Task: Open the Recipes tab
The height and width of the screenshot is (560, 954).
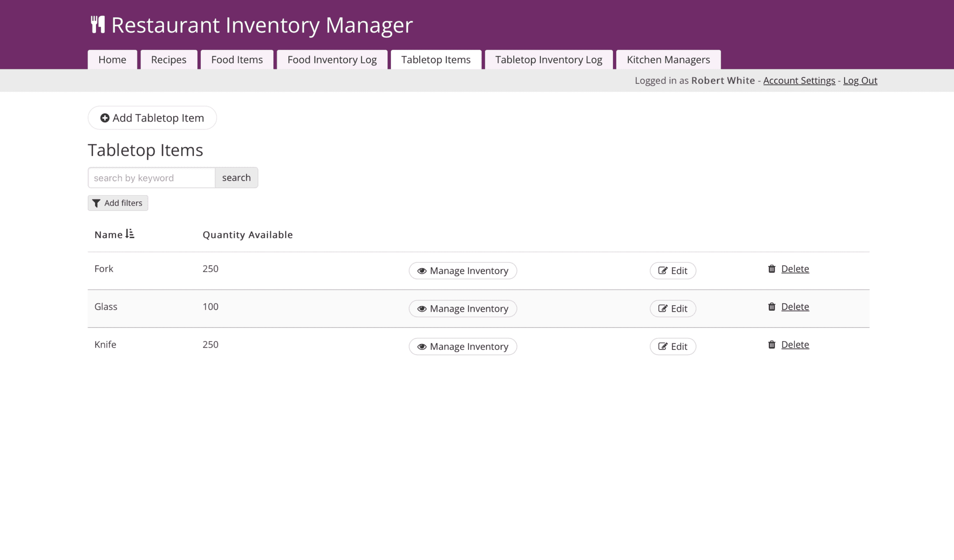Action: click(x=168, y=60)
